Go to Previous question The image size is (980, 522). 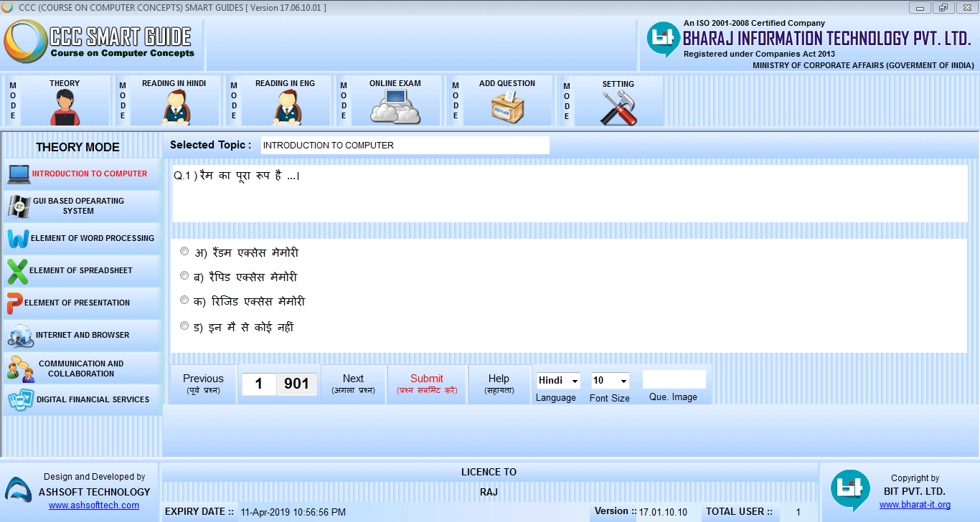pyautogui.click(x=203, y=384)
